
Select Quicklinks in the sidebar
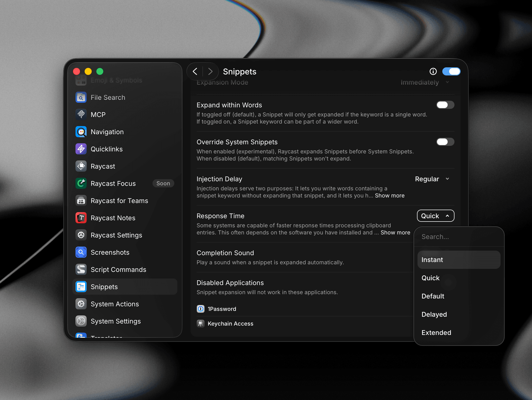[x=125, y=149]
